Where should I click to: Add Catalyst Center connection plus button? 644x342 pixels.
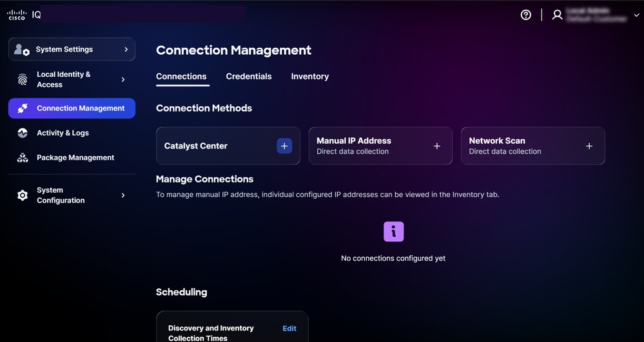pos(284,146)
